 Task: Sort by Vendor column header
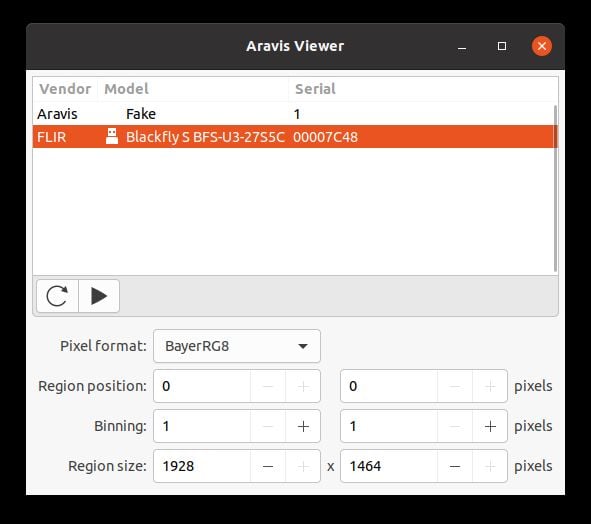pyautogui.click(x=65, y=89)
